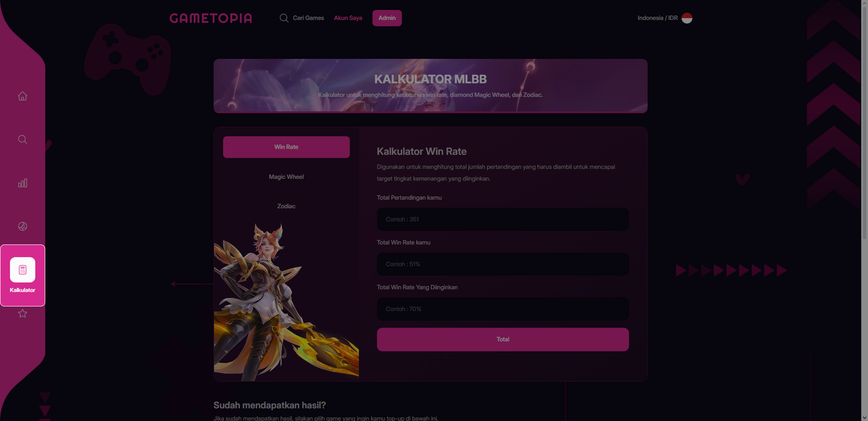
Task: Open the Indonesia / IDR region selector
Action: point(665,18)
